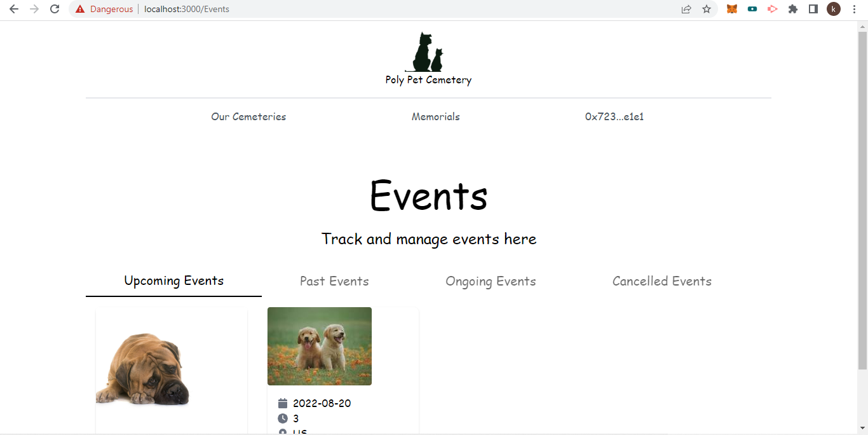Go forward in browser history

(34, 9)
